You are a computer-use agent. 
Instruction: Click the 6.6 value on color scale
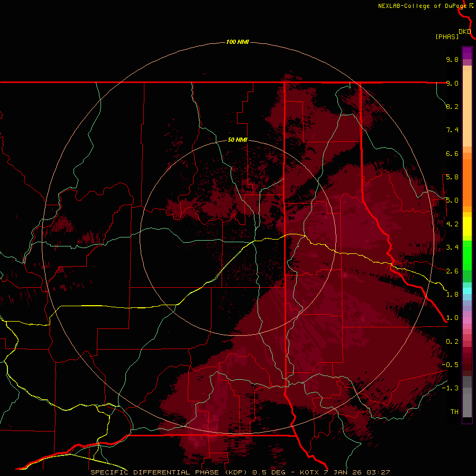point(452,153)
